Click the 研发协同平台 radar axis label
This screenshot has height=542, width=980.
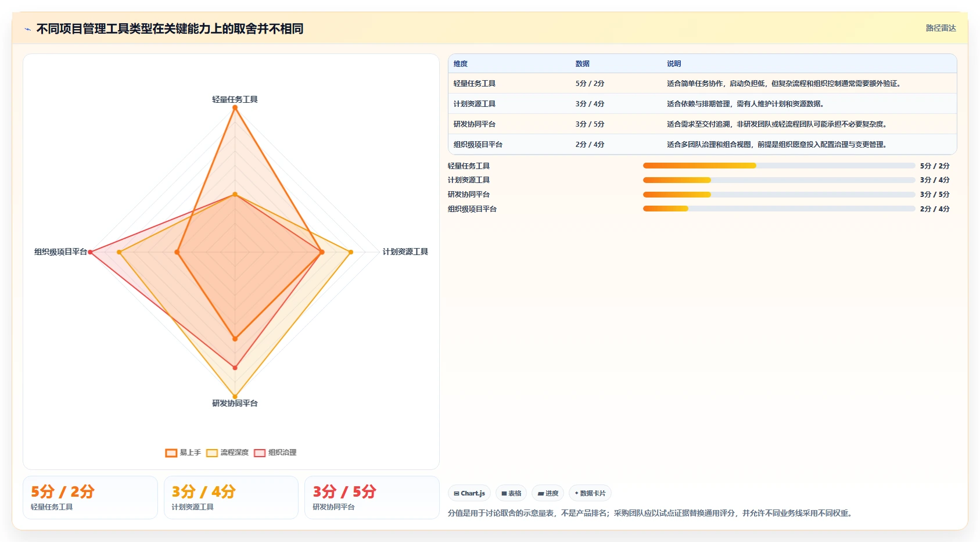pos(235,403)
